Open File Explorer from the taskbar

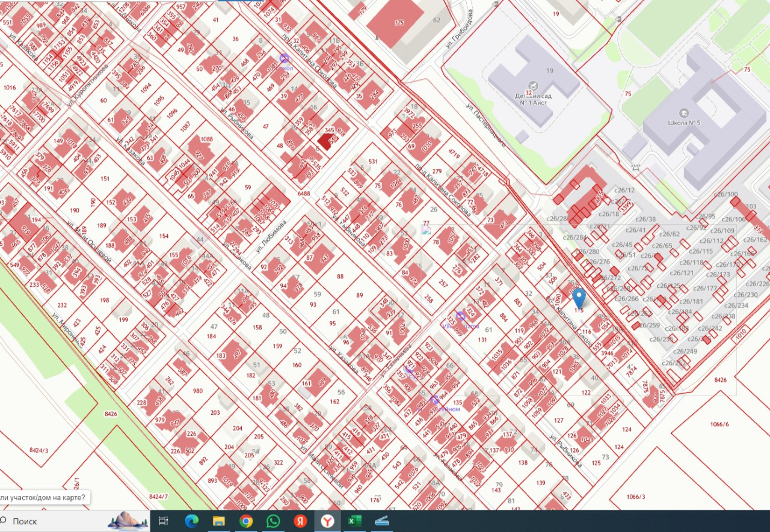pos(218,521)
